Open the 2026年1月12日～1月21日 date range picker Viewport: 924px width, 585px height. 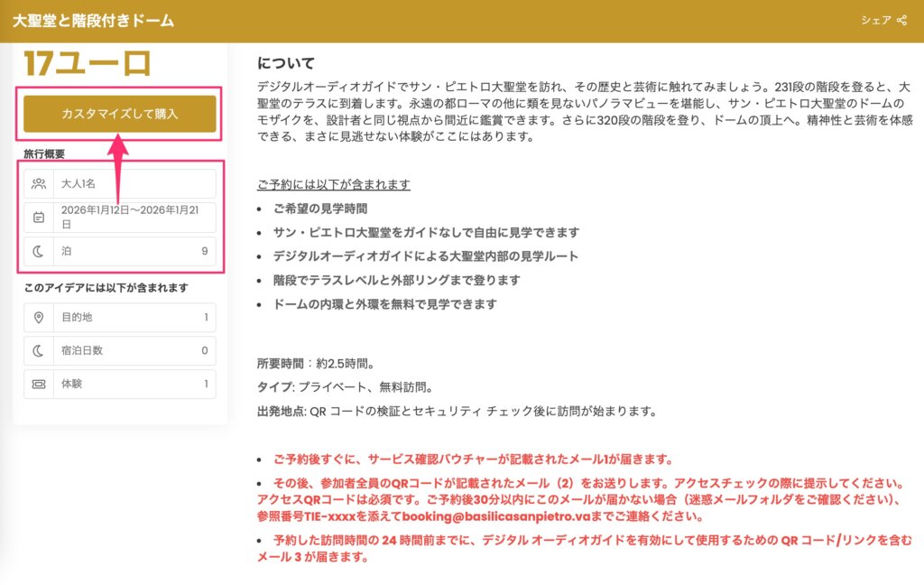point(134,218)
